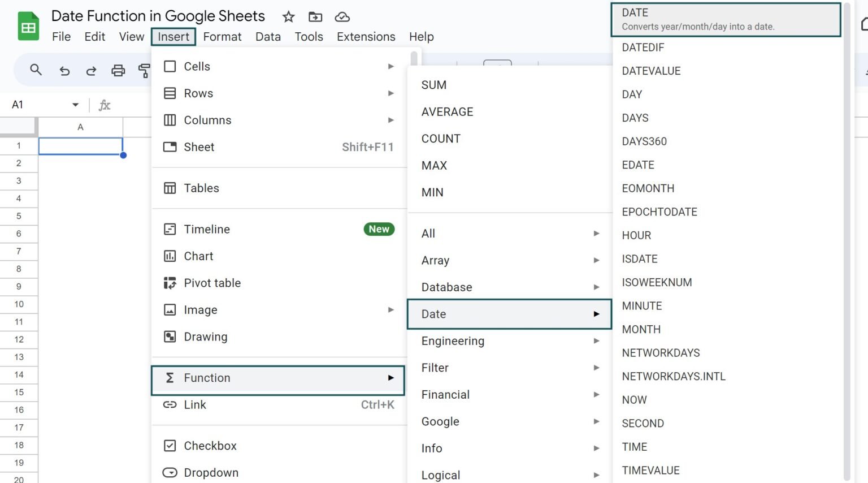
Task: Select the Paint format tool
Action: 145,70
